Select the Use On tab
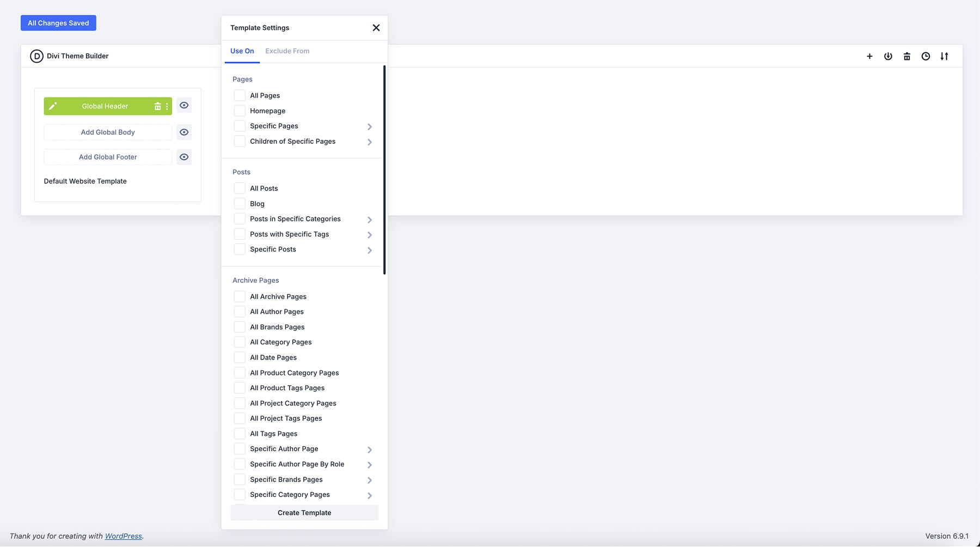This screenshot has width=980, height=547. tap(242, 51)
